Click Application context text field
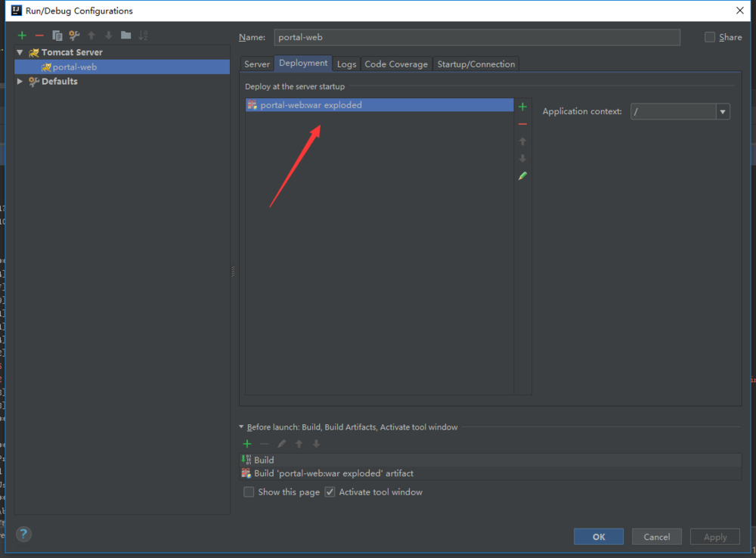Image resolution: width=756 pixels, height=558 pixels. tap(674, 111)
